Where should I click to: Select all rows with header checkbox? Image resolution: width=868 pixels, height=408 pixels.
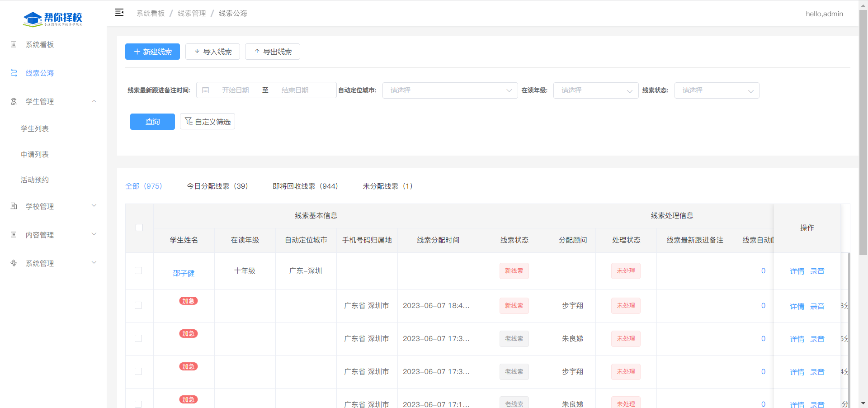[139, 228]
